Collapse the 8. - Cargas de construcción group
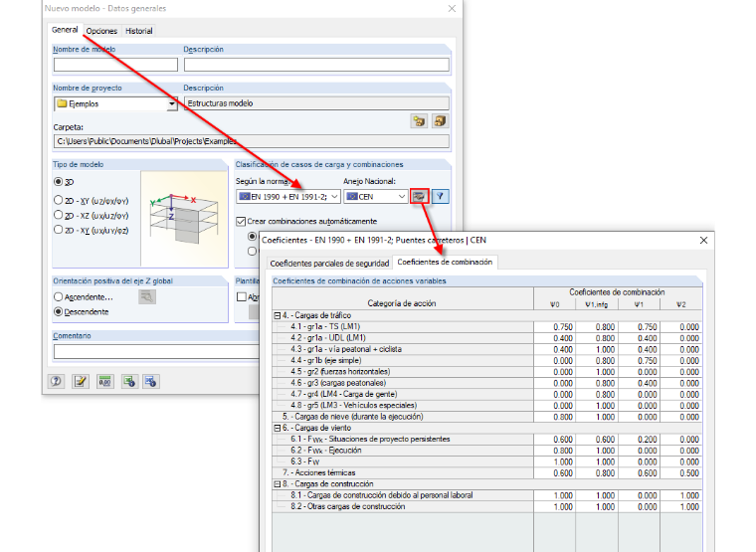The width and height of the screenshot is (756, 552). [278, 484]
